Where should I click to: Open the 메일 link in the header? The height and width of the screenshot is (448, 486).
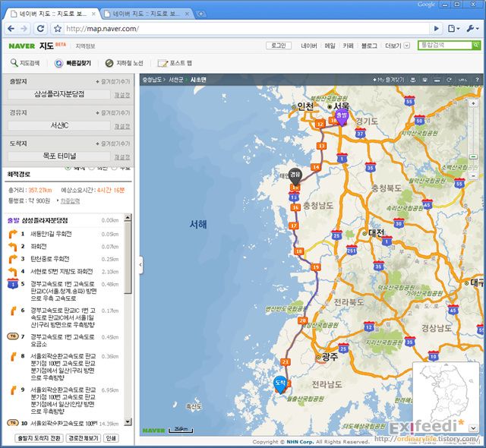[330, 46]
